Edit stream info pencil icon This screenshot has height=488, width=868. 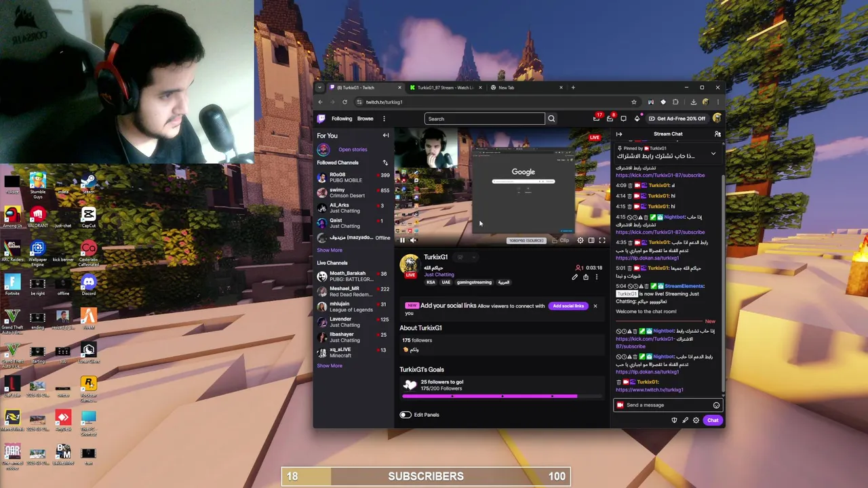click(575, 277)
